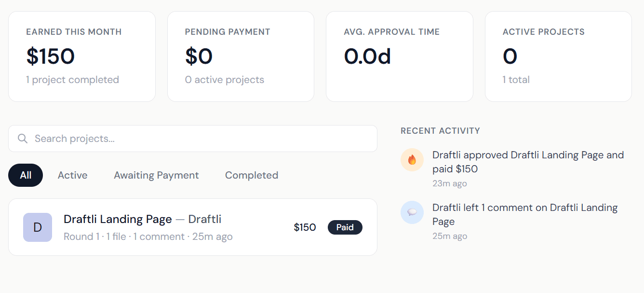Select the Completed filter tab
The height and width of the screenshot is (293, 644).
point(251,175)
